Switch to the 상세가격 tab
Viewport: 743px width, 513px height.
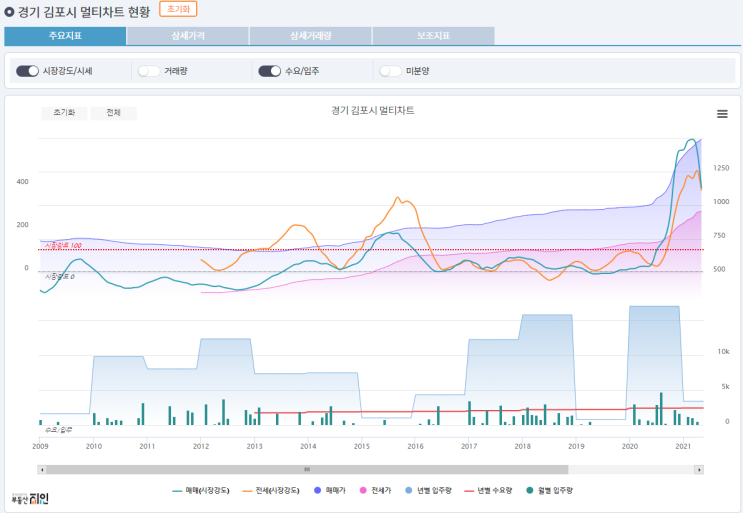(x=188, y=36)
